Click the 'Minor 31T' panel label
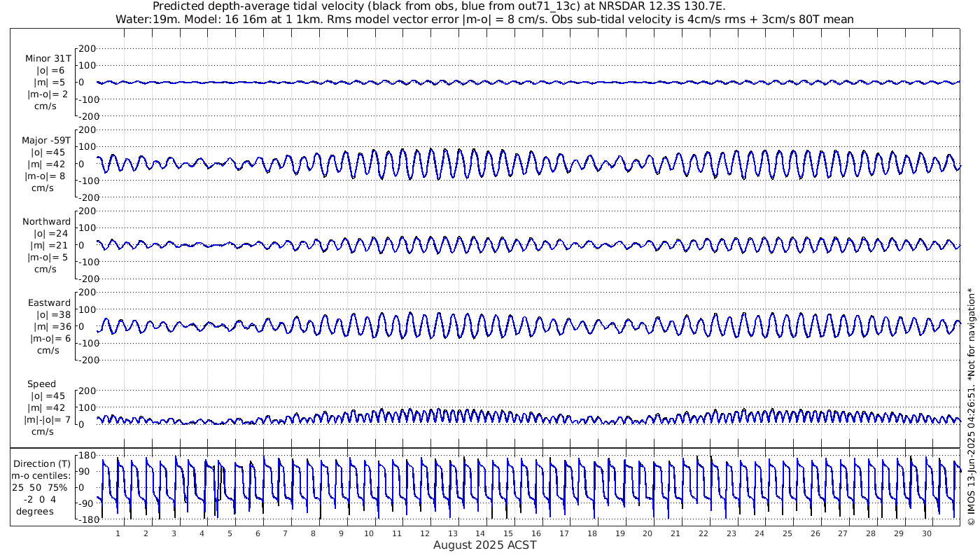The image size is (980, 560). (48, 59)
